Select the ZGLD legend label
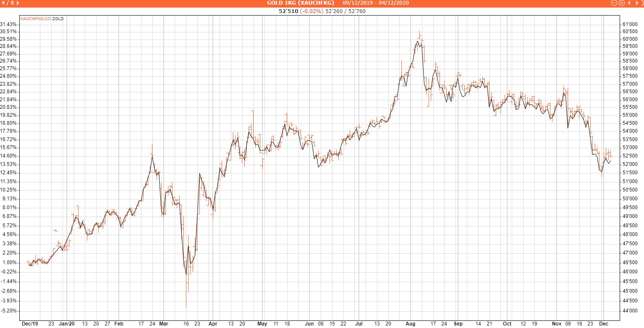The width and height of the screenshot is (644, 328). (58, 19)
